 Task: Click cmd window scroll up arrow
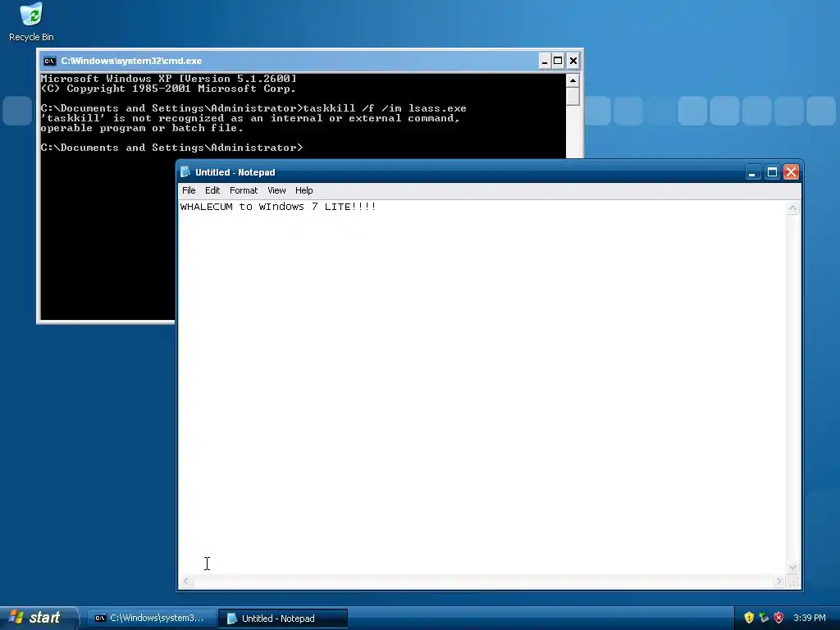click(x=573, y=81)
